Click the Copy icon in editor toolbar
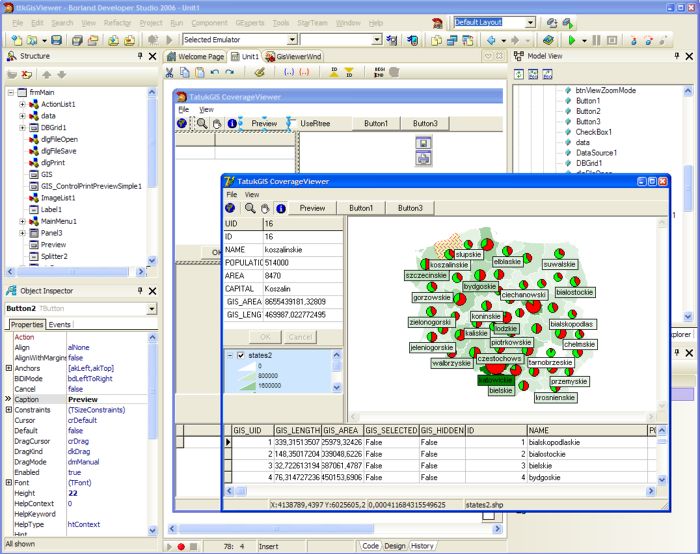This screenshot has height=554, width=700. click(184, 72)
